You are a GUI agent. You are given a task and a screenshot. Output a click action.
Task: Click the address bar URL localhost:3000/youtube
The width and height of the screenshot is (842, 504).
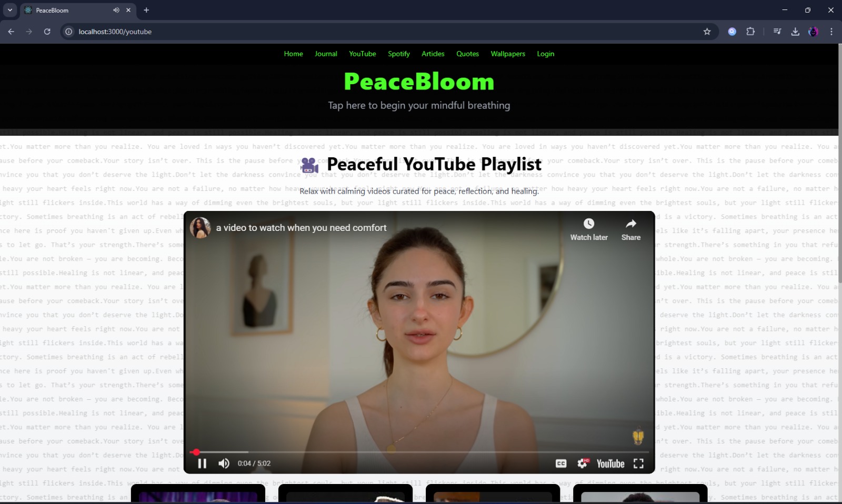(x=115, y=32)
